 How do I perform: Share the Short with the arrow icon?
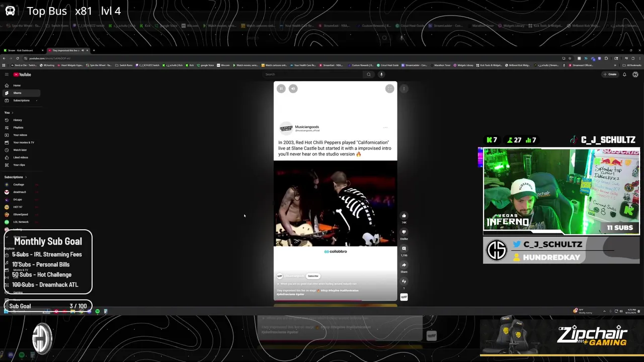404,265
